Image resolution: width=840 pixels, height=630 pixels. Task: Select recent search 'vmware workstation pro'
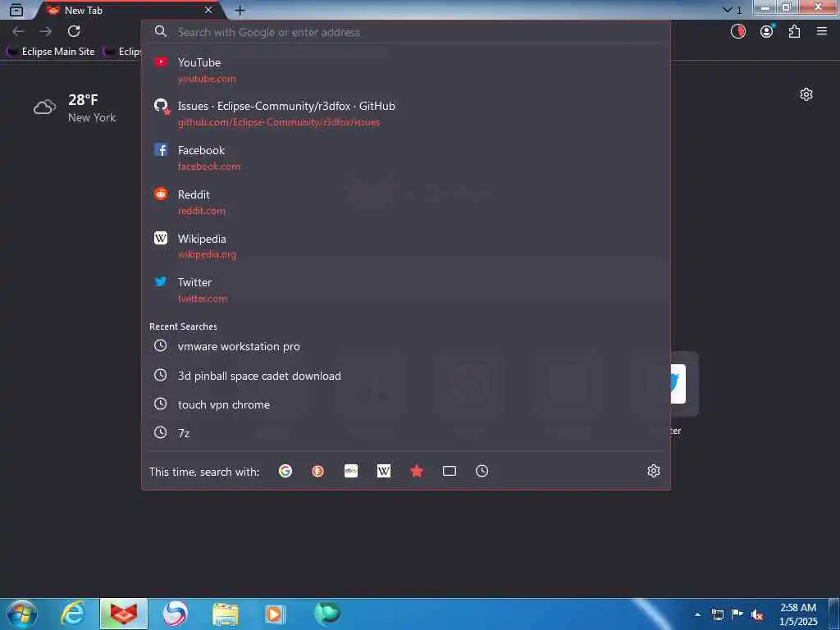click(405, 346)
